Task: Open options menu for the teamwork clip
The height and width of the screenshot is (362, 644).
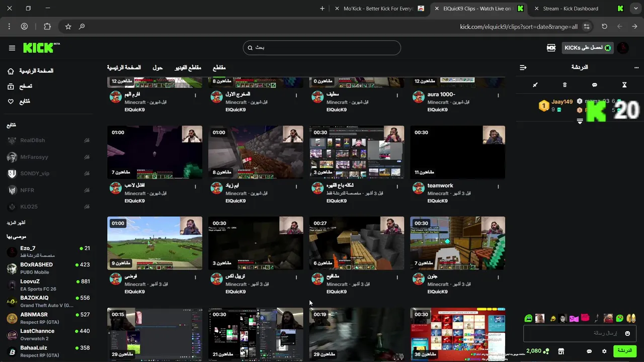Action: [498, 187]
